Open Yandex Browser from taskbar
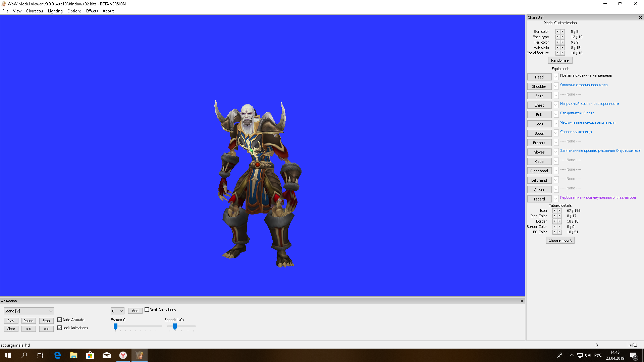 (x=123, y=355)
